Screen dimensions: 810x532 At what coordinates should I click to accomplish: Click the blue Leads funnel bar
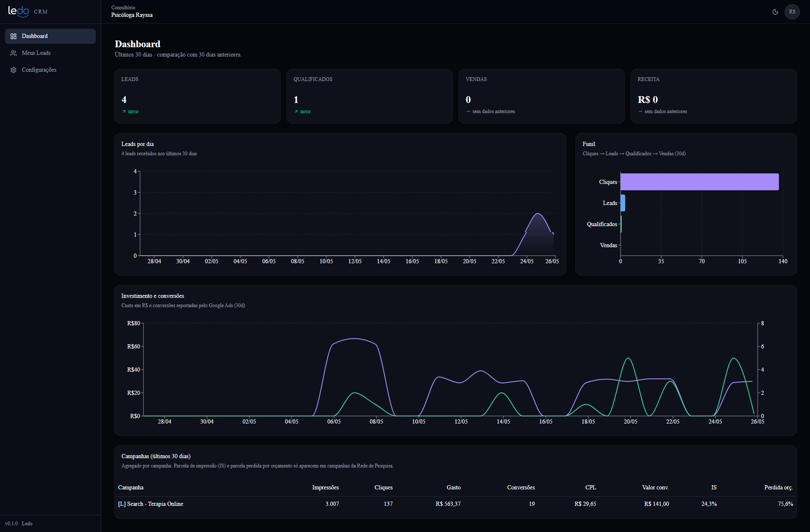pyautogui.click(x=623, y=203)
